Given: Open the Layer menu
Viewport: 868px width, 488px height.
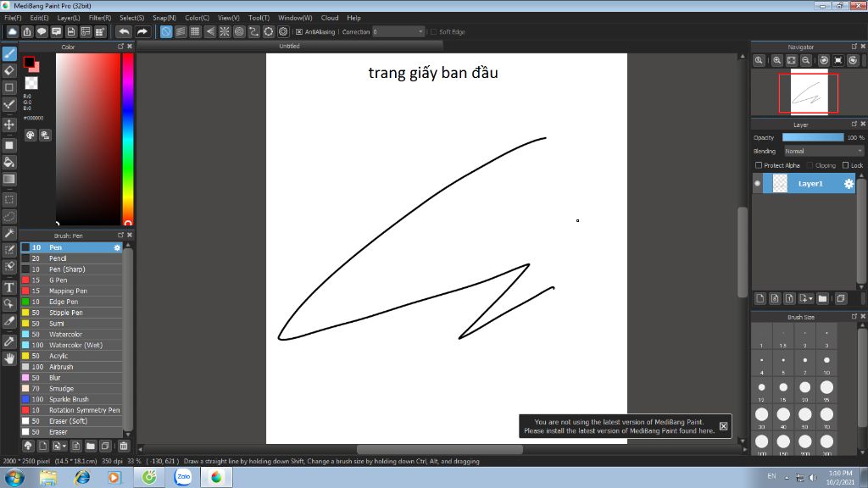Looking at the screenshot, I should pos(69,18).
